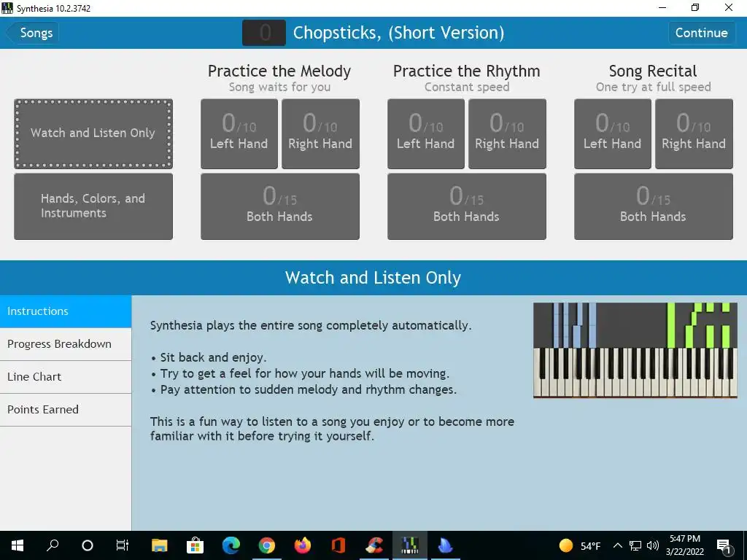
Task: Open the Windows Start menu
Action: tap(18, 545)
